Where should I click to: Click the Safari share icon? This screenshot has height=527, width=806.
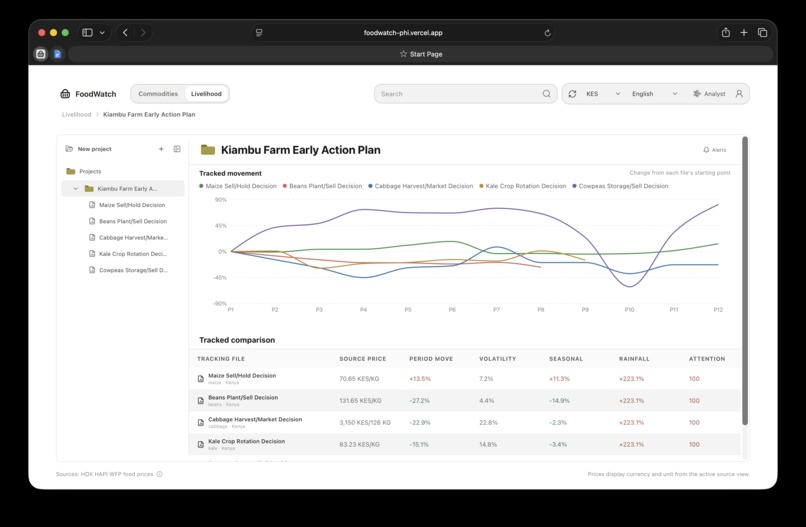(x=726, y=32)
